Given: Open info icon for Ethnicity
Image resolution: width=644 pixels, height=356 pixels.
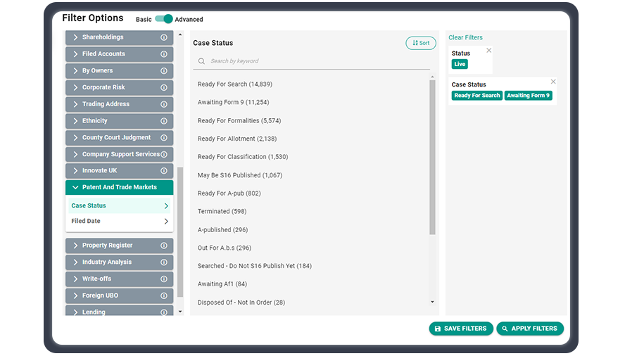Looking at the screenshot, I should (x=164, y=121).
